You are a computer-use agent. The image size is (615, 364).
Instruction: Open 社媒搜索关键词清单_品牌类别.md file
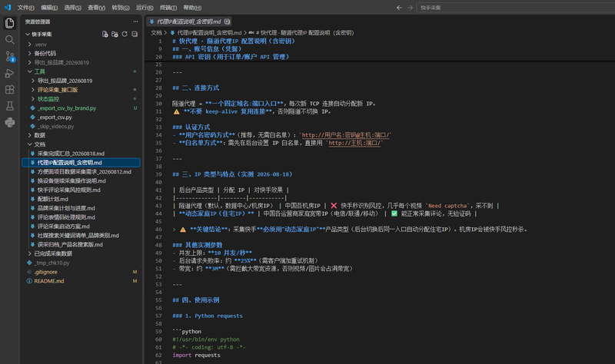tap(81, 236)
